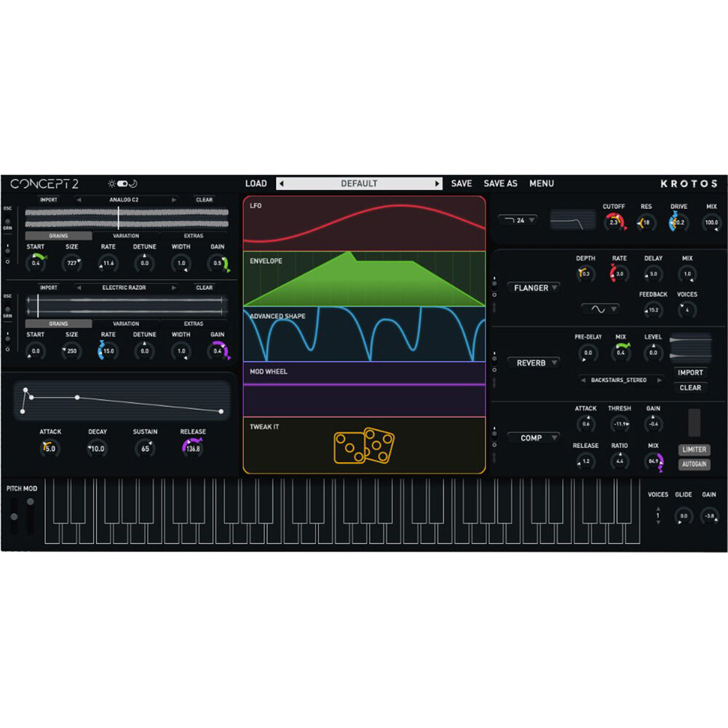The height and width of the screenshot is (728, 728).
Task: Enable AUTOGAIN on the compressor
Action: (x=694, y=464)
